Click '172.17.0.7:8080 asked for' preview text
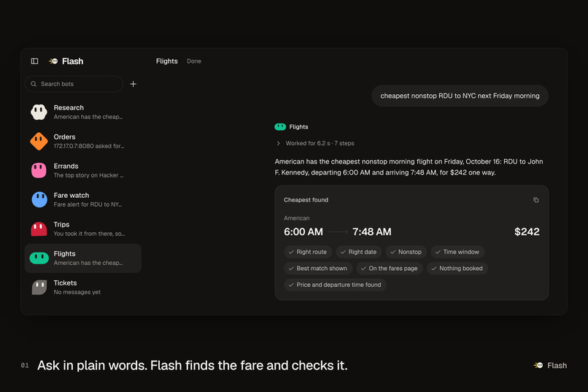This screenshot has height=392, width=588. [89, 146]
